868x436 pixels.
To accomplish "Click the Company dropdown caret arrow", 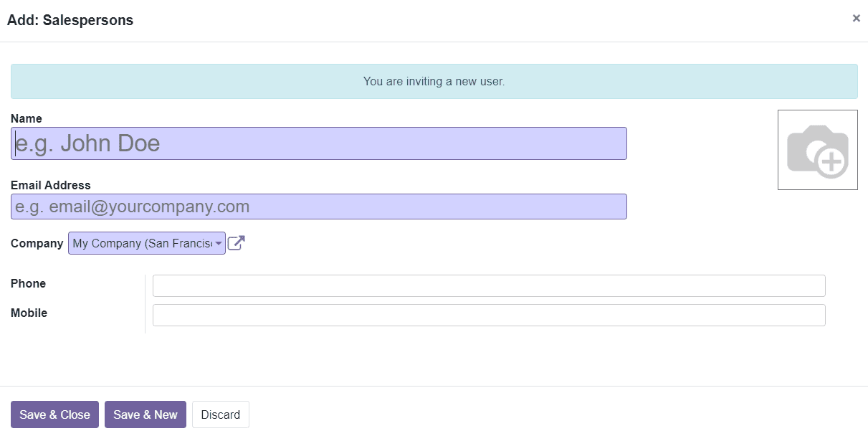I will (x=217, y=243).
